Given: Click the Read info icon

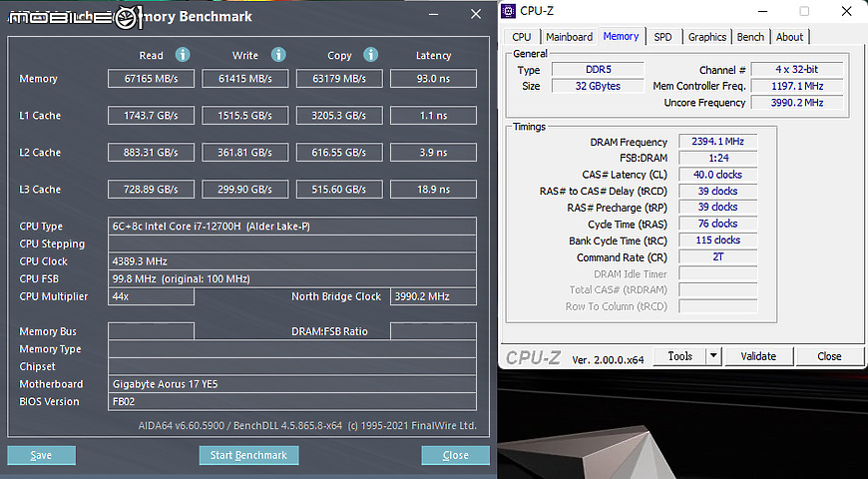Looking at the screenshot, I should click(x=183, y=55).
